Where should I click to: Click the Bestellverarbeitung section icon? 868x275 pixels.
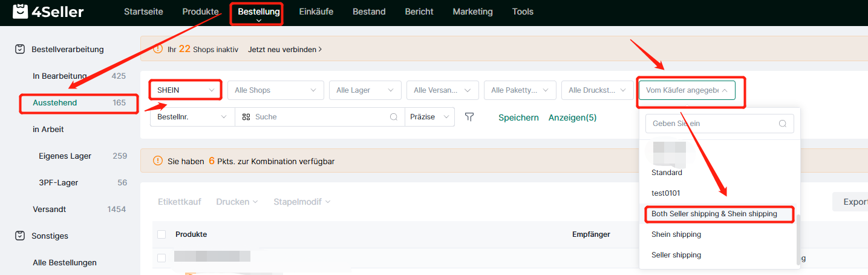coord(20,49)
